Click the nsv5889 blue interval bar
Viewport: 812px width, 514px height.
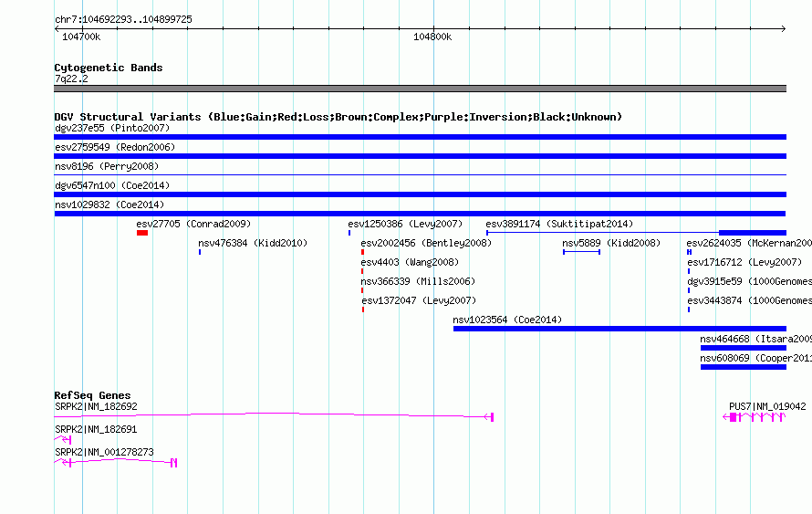581,252
